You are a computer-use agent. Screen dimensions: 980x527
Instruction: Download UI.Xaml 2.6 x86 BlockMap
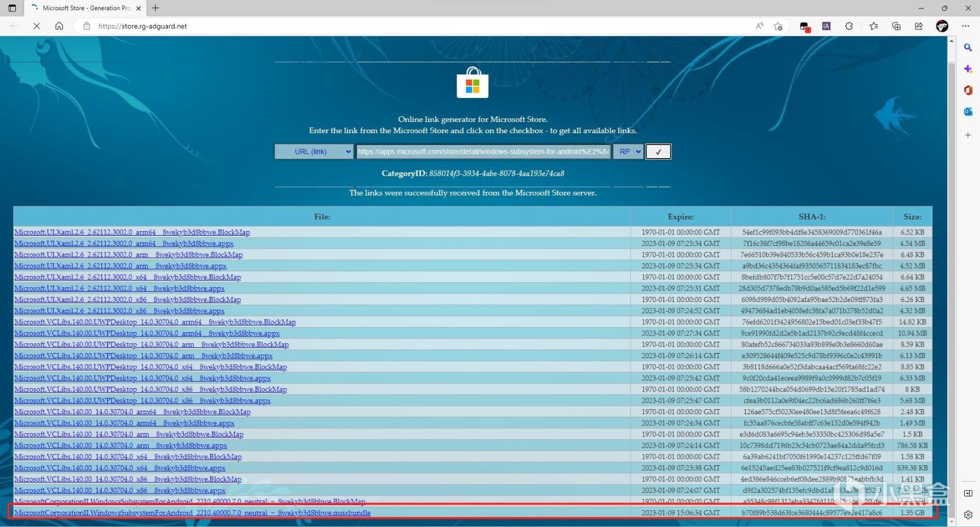point(128,300)
